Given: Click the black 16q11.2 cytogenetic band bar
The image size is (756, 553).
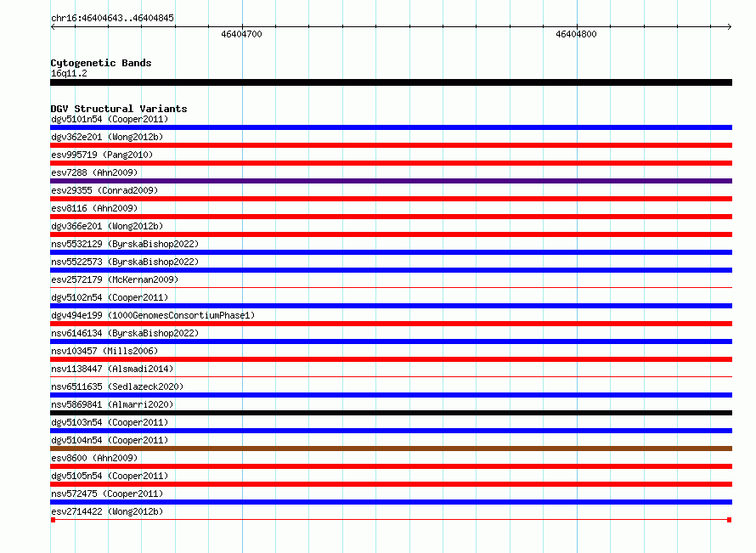Looking at the screenshot, I should [x=391, y=82].
